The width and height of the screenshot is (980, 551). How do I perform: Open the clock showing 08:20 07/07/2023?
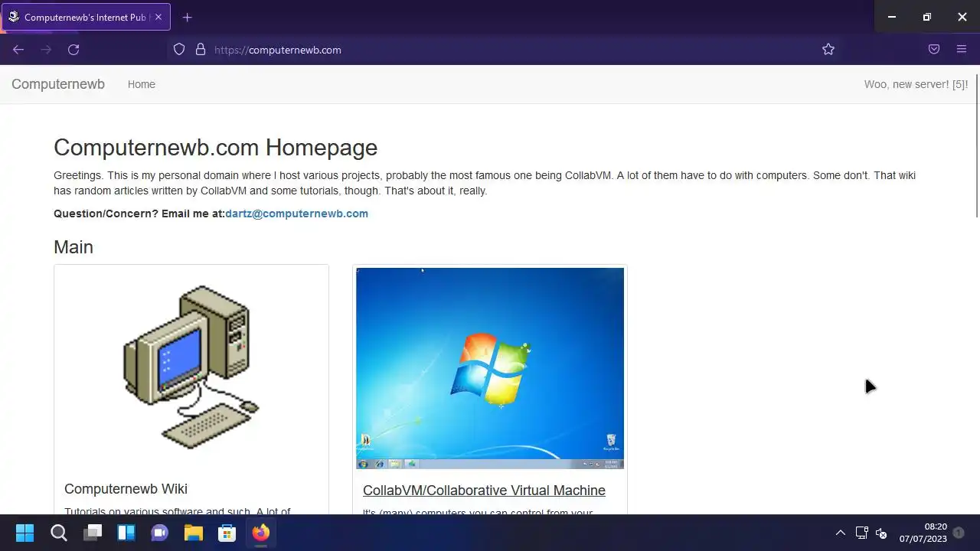pos(923,533)
